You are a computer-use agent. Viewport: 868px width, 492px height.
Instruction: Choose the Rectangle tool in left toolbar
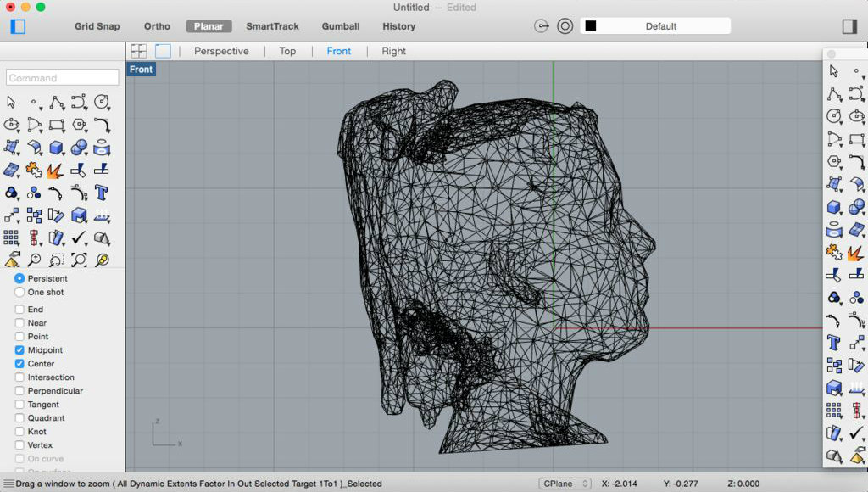pyautogui.click(x=57, y=126)
